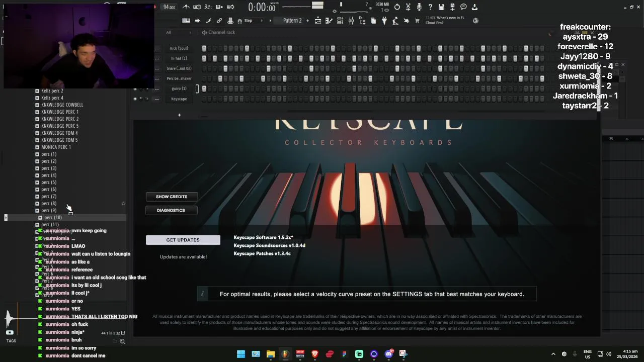Adjust the master pitch slider at top
Screen dimensions: 644x362
click(317, 6)
